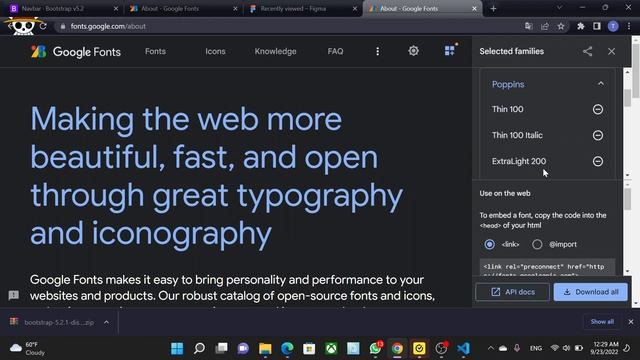Switch to the Recently viewed Figma tab
The width and height of the screenshot is (640, 360).
coord(304,9)
